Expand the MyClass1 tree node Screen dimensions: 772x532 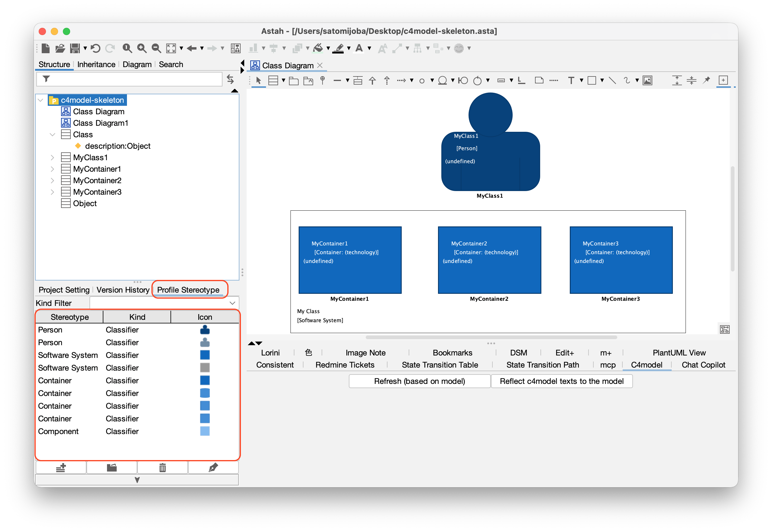click(x=52, y=157)
